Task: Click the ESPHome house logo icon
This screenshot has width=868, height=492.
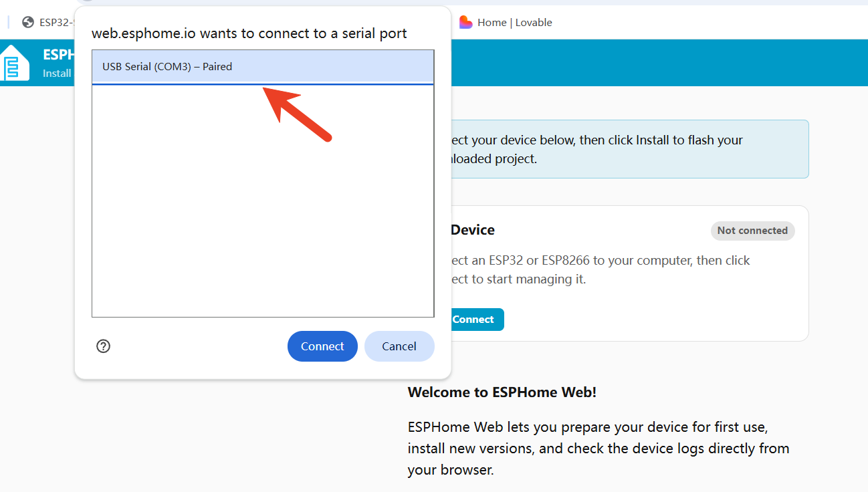Action: click(x=15, y=62)
